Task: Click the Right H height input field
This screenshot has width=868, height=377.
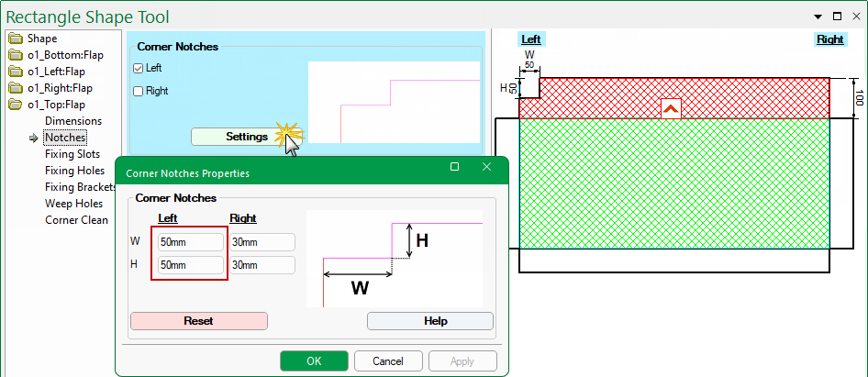Action: [x=262, y=265]
